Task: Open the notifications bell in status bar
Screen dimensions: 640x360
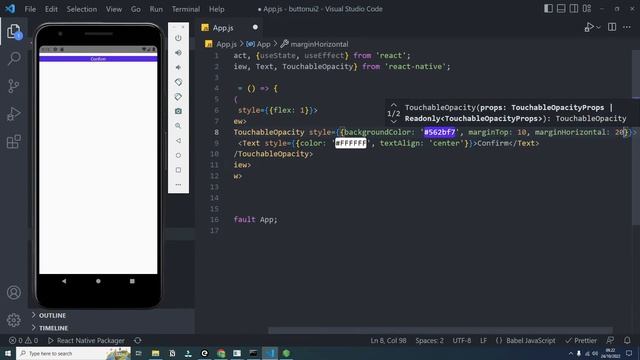Action: pyautogui.click(x=627, y=340)
